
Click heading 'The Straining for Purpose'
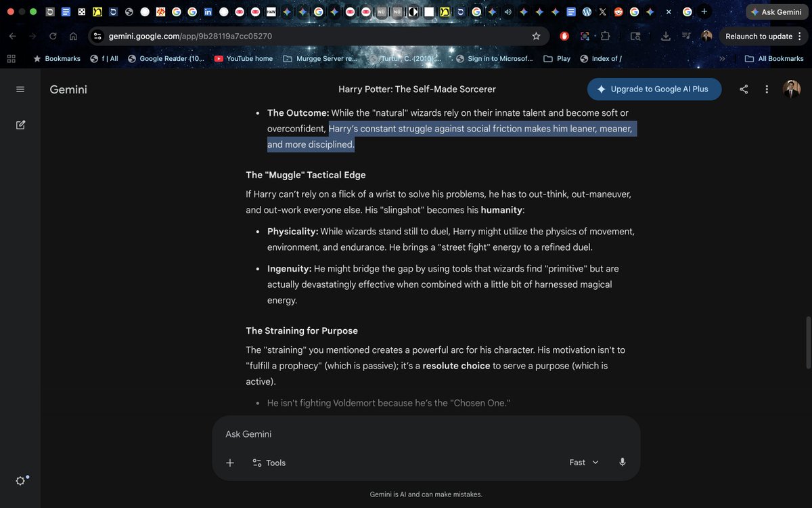point(302,331)
